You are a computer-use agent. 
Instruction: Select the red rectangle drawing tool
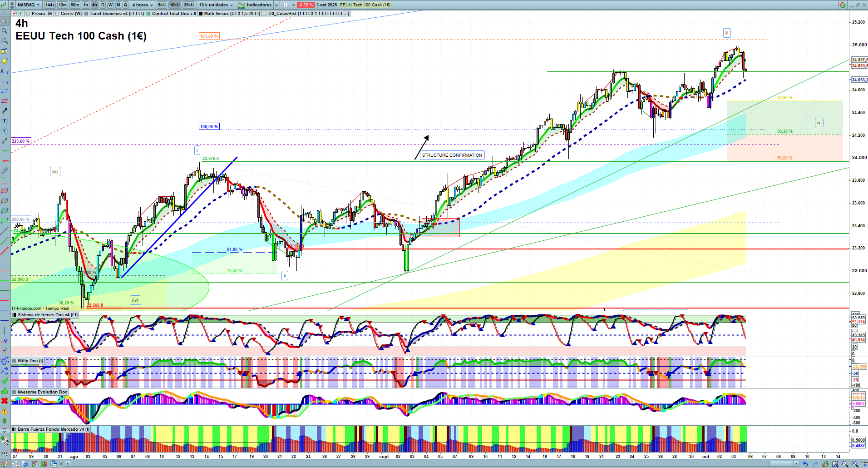pos(5,101)
